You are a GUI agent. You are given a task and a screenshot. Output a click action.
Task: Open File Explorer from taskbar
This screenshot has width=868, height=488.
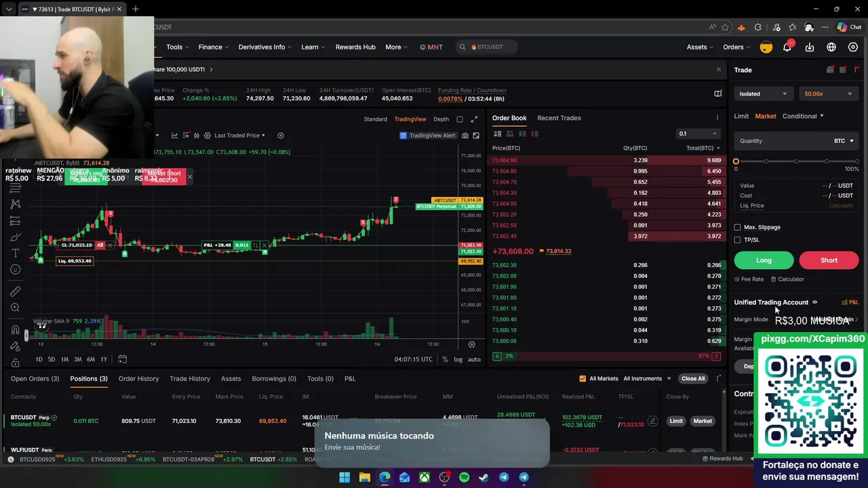click(364, 477)
